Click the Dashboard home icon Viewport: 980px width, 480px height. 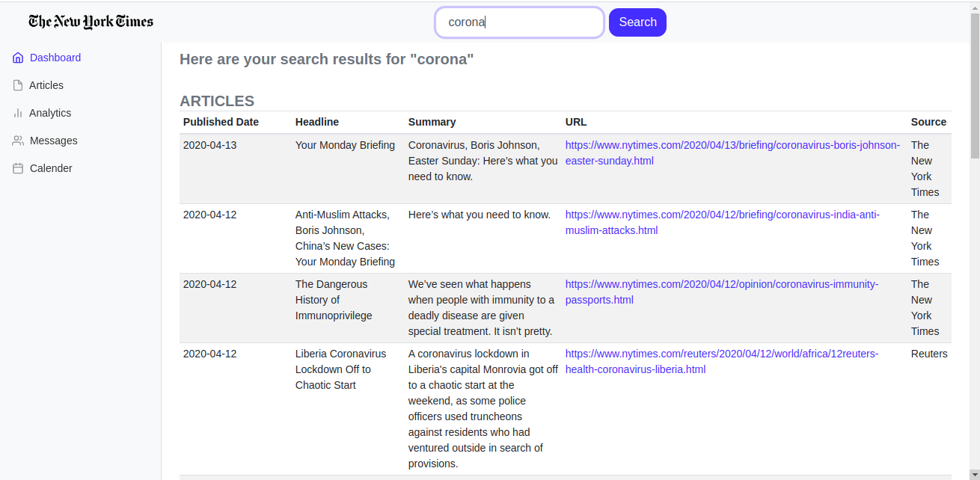tap(18, 58)
